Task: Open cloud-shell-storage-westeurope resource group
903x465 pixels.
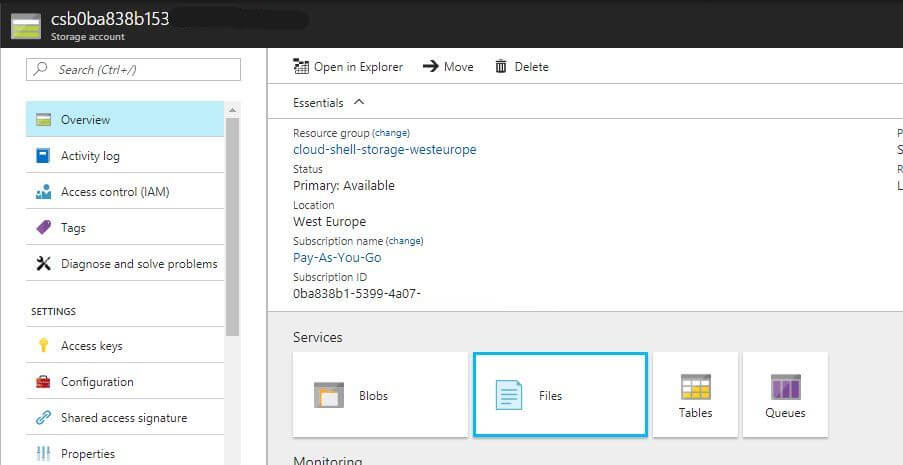Action: [385, 150]
